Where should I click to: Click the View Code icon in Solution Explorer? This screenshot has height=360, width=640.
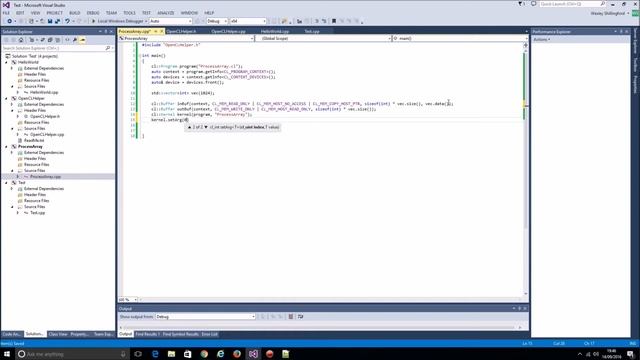pyautogui.click(x=67, y=40)
